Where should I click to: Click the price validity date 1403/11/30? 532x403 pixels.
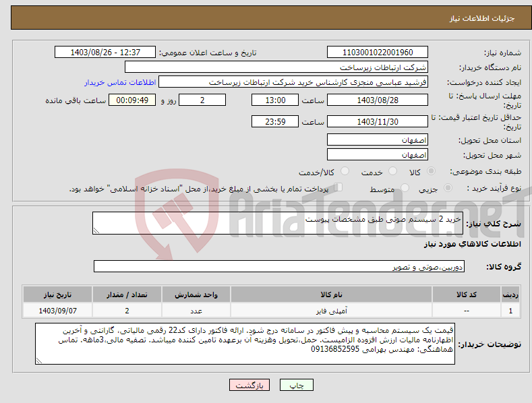coord(378,121)
